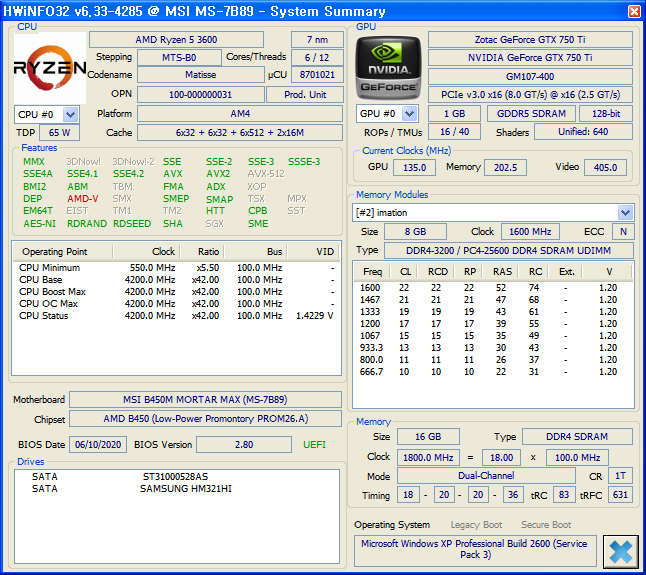Click the Ryzen CPU logo image
646x575 pixels.
click(x=50, y=68)
